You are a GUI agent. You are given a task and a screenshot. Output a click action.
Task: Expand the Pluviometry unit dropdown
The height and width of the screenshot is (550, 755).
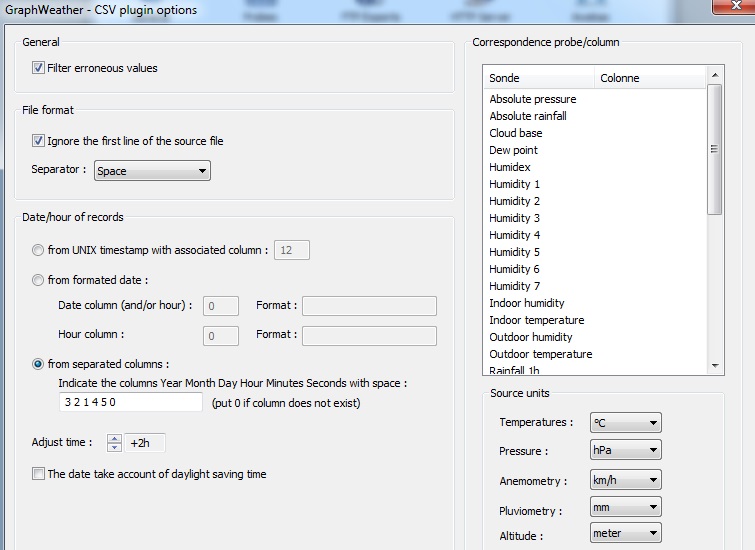625,508
